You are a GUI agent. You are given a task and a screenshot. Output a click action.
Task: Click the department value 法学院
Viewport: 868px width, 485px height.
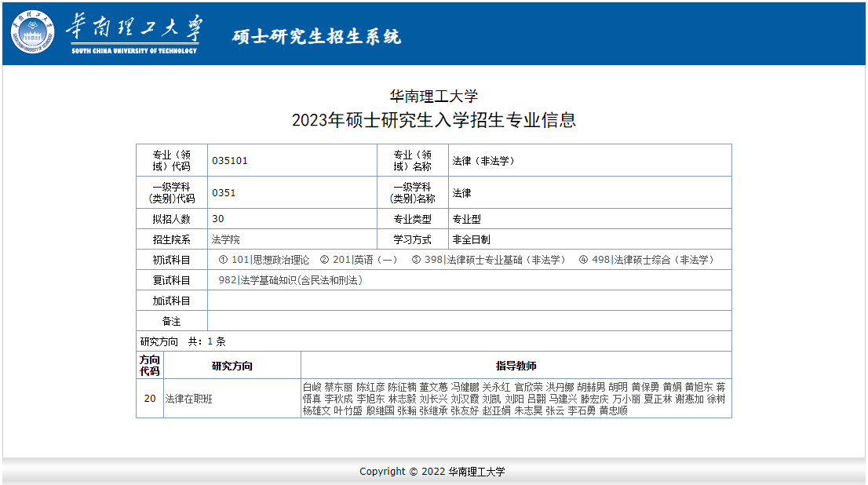point(226,239)
